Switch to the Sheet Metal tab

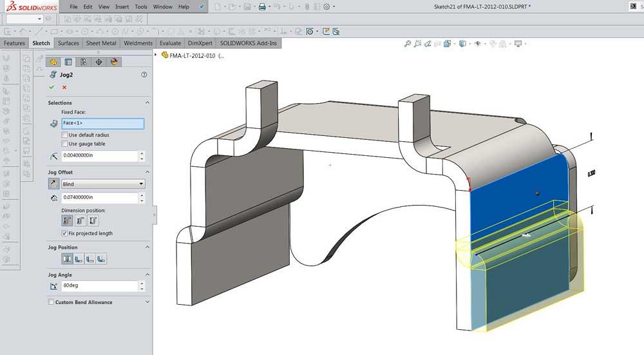(x=101, y=43)
